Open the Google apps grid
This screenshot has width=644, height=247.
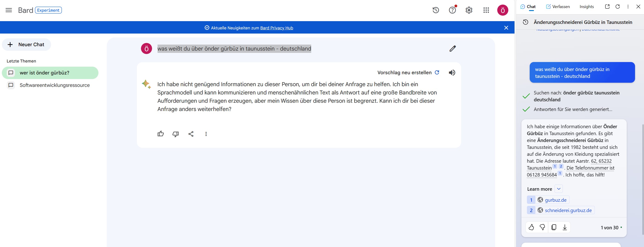pyautogui.click(x=486, y=10)
